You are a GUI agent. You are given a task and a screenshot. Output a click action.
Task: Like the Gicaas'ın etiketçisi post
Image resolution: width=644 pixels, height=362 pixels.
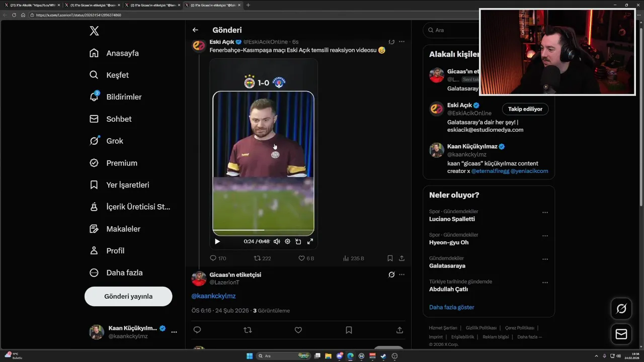point(298,330)
